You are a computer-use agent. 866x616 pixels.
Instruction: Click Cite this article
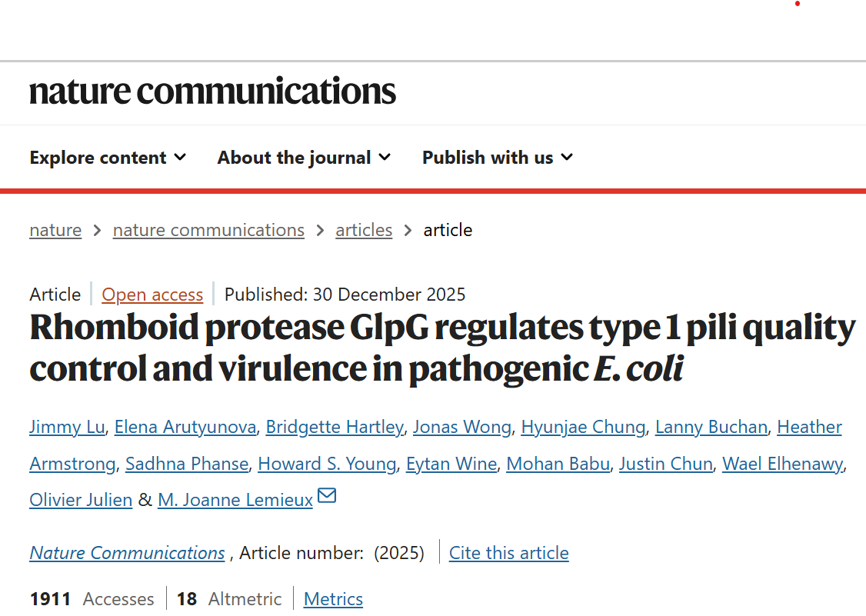(509, 553)
